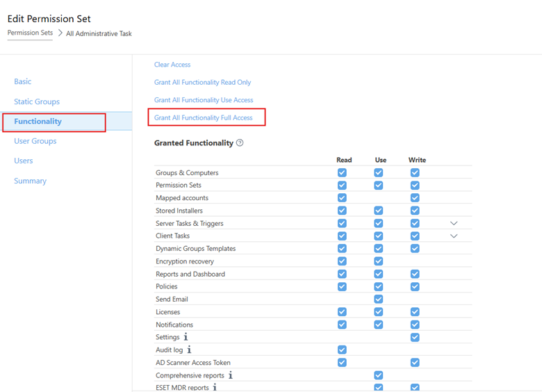
Task: Click the info icon beside Settings
Action: [x=186, y=337]
